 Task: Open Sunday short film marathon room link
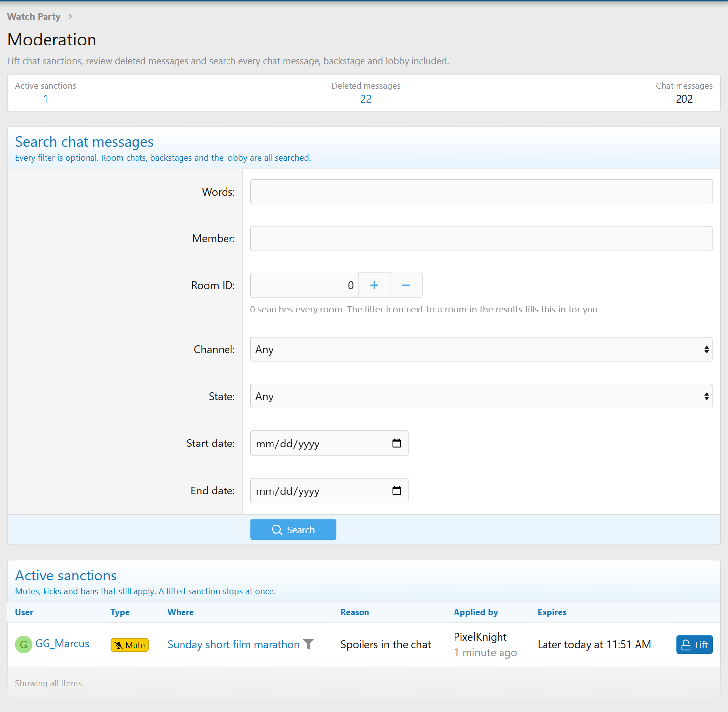(233, 644)
